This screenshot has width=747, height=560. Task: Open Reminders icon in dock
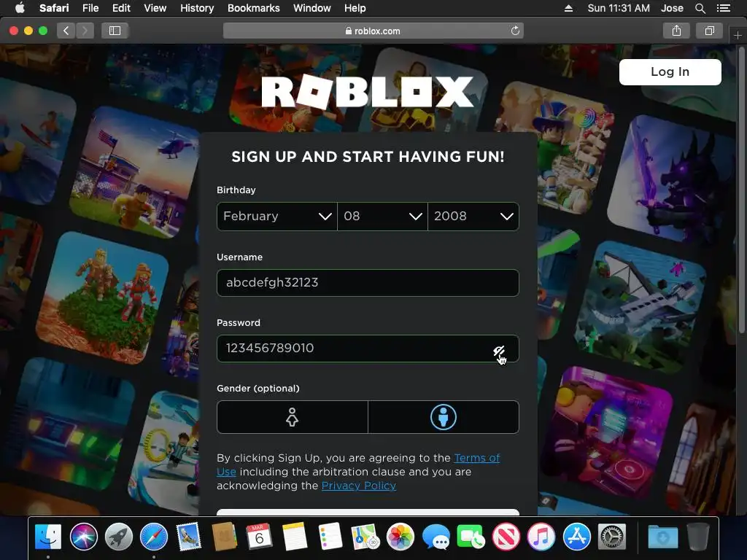point(330,537)
